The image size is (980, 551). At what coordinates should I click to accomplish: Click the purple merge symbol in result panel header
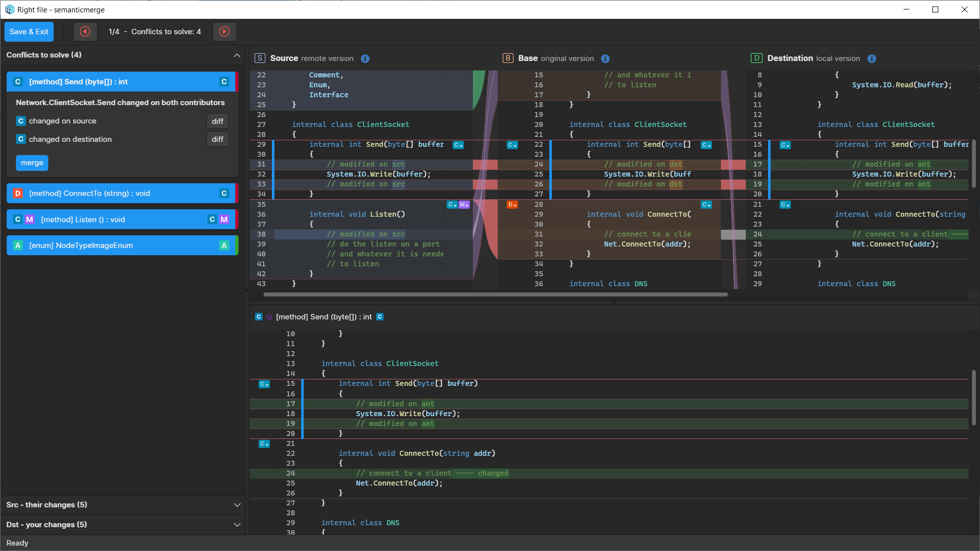point(269,316)
